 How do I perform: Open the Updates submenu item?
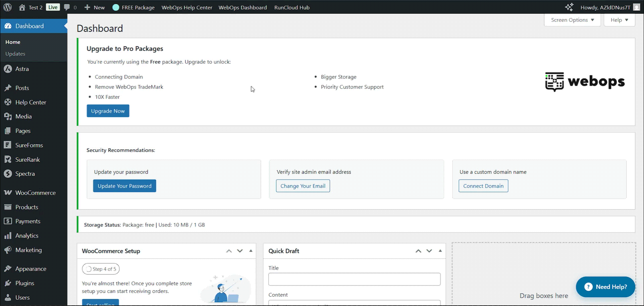point(15,54)
